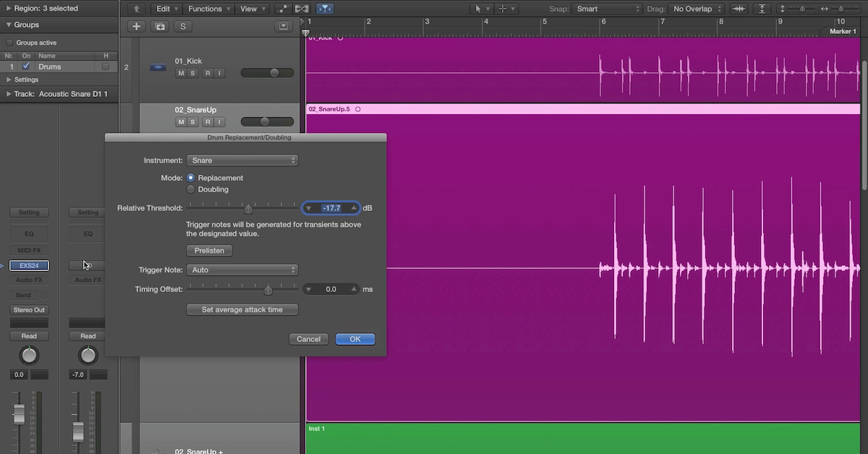Click the Prelisten button
The image size is (868, 454).
point(210,251)
